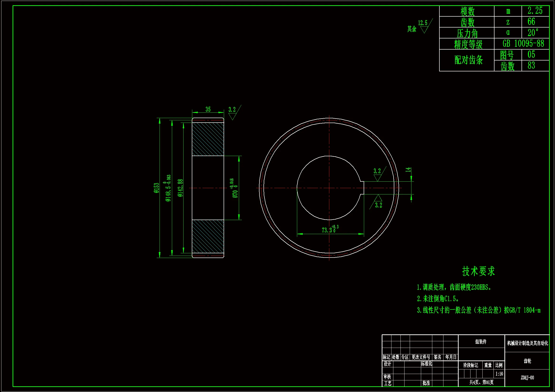Click the 技术要求 heading text
Image resolution: width=555 pixels, height=392 pixels.
[478, 271]
